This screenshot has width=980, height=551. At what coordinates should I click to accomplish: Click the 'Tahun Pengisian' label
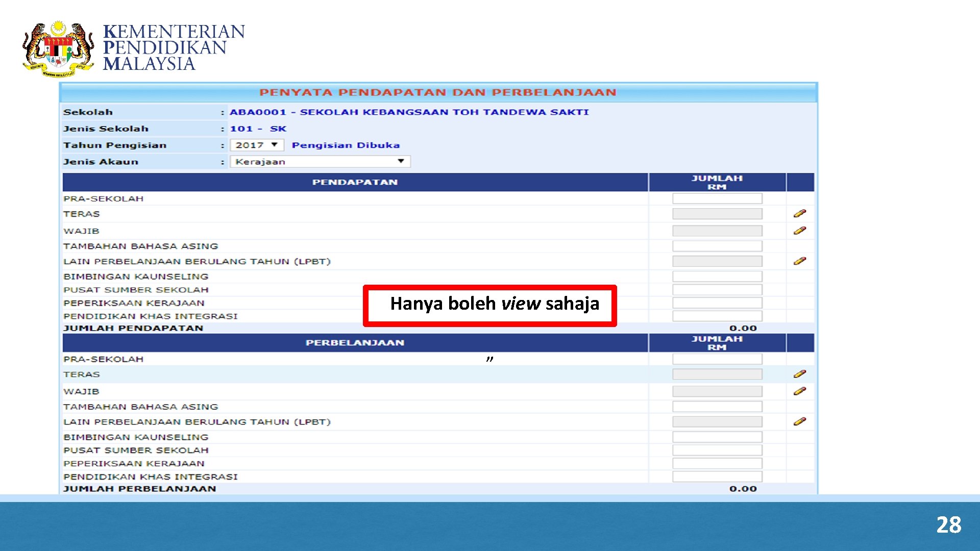(115, 145)
